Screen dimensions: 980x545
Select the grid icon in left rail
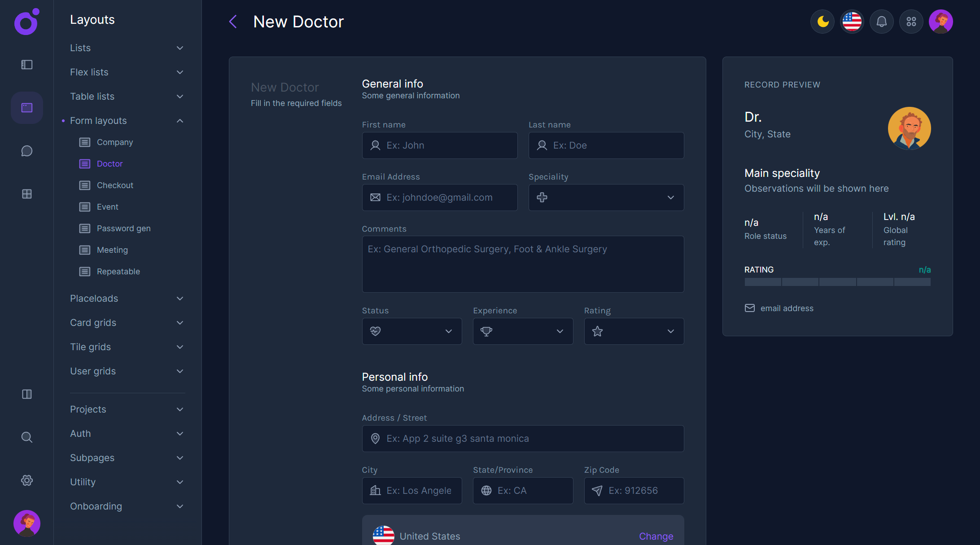point(27,194)
